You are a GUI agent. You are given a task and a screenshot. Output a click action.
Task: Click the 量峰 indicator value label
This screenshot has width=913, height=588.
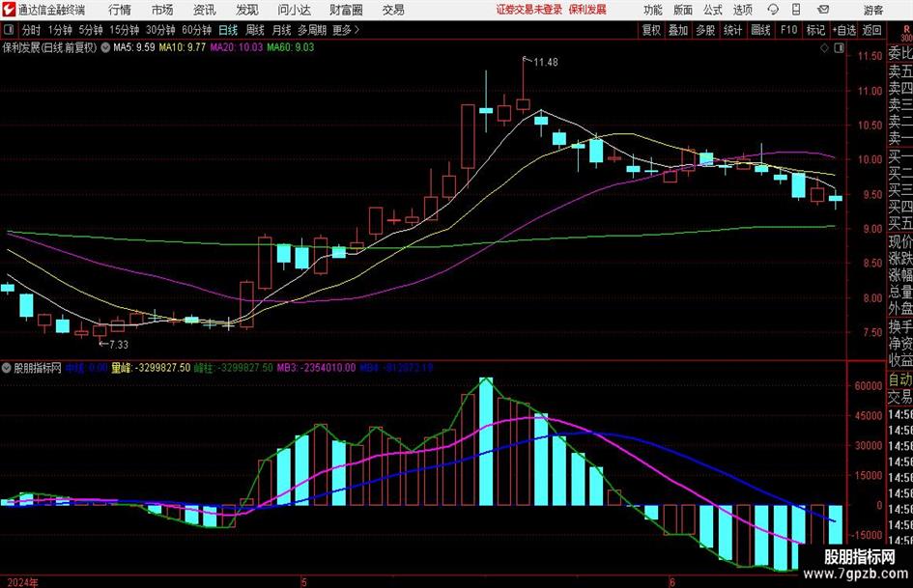[x=151, y=367]
